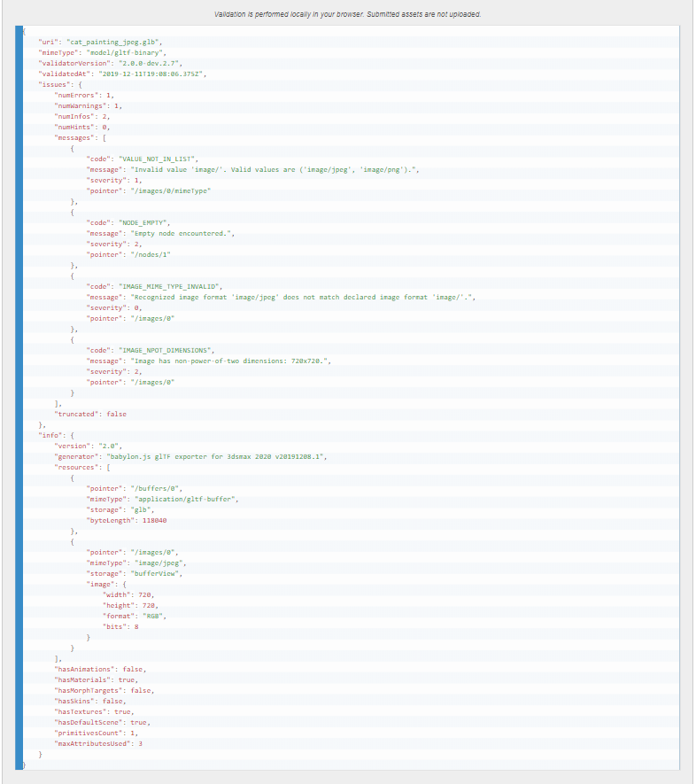
Task: Click the validation performed locally notice text
Action: [x=348, y=14]
